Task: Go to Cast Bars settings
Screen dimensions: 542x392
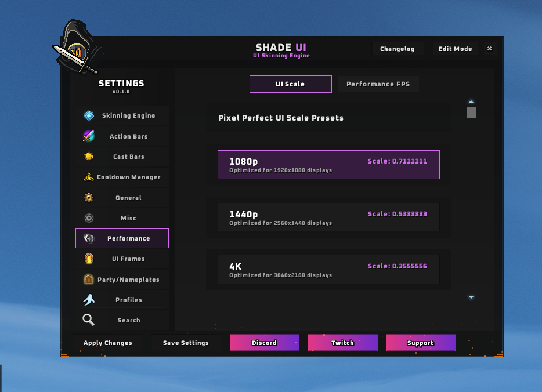Action: click(x=122, y=157)
